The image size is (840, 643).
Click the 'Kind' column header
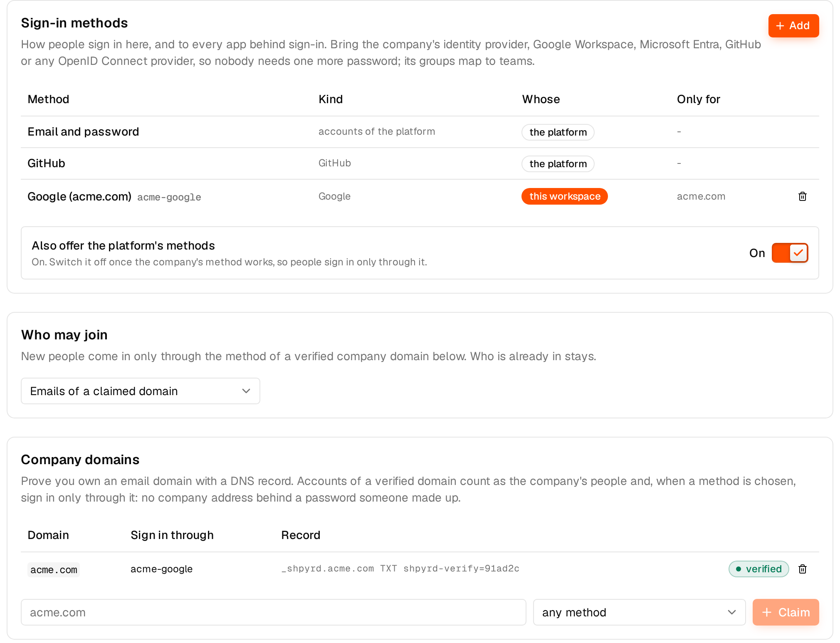(x=331, y=99)
